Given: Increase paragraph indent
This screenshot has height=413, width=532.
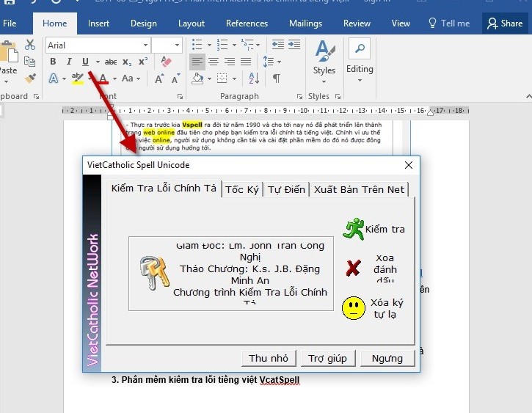Looking at the screenshot, I should click(294, 45).
